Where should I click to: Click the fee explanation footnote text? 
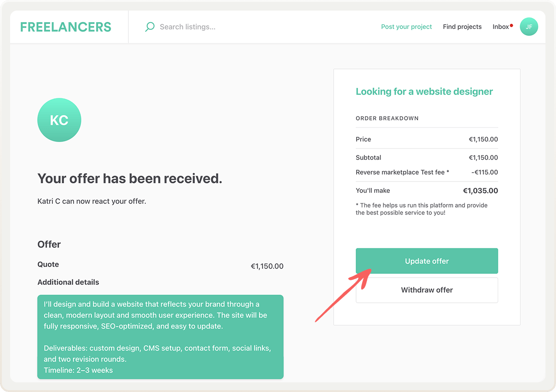coord(421,209)
